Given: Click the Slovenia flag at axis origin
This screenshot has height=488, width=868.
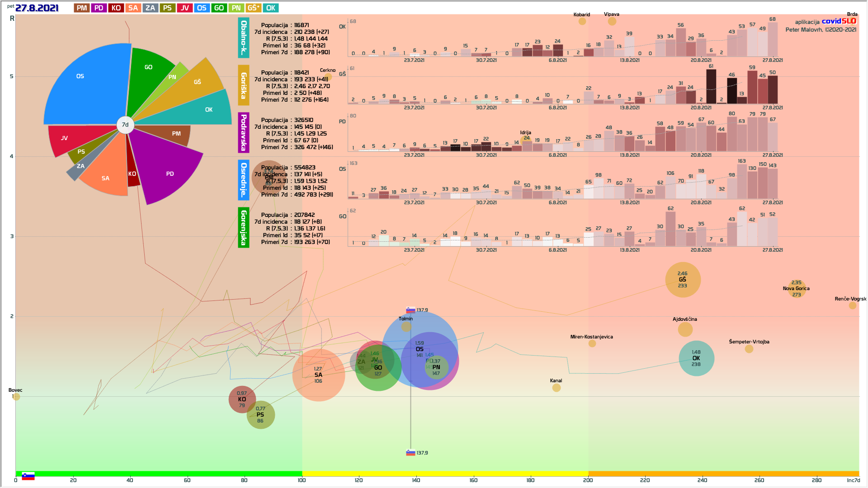Looking at the screenshot, I should click(28, 476).
